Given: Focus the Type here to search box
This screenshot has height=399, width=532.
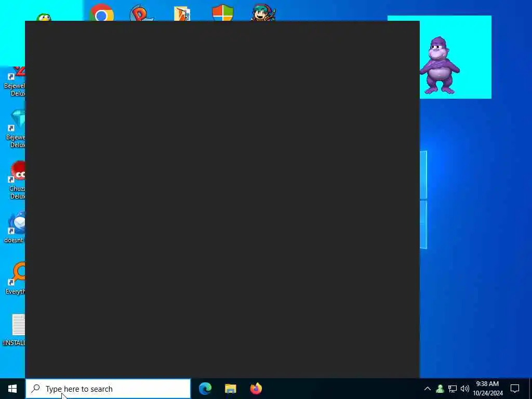Looking at the screenshot, I should 108,389.
